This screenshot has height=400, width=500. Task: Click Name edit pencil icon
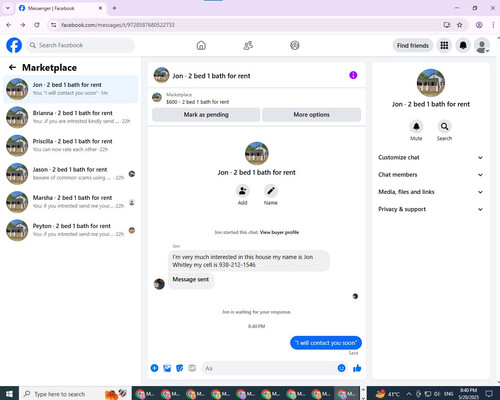click(271, 191)
